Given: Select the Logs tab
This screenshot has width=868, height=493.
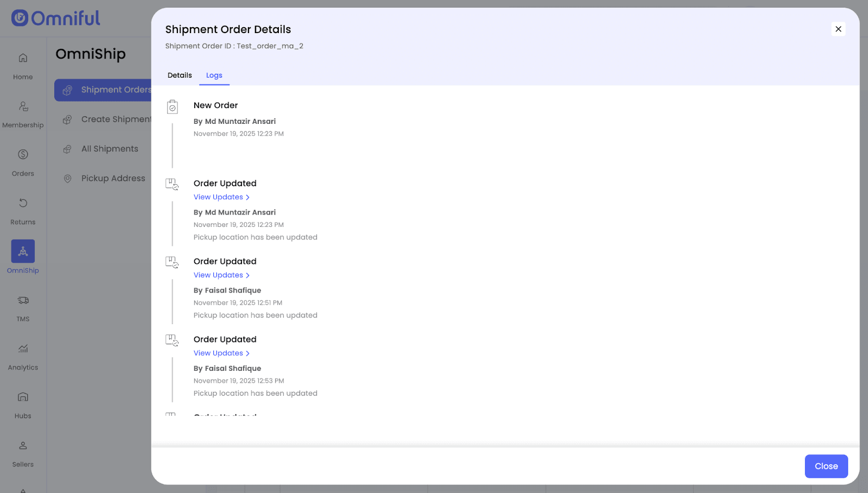Looking at the screenshot, I should (x=214, y=75).
